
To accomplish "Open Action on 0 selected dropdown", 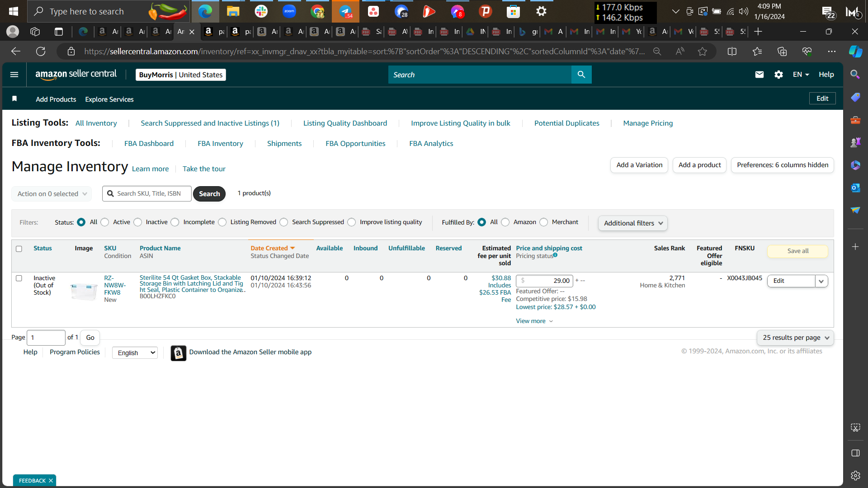I will click(52, 194).
